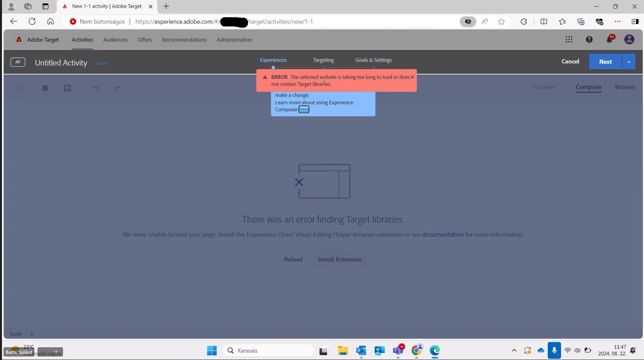Go to the Targeting step
The height and width of the screenshot is (360, 644).
(324, 60)
